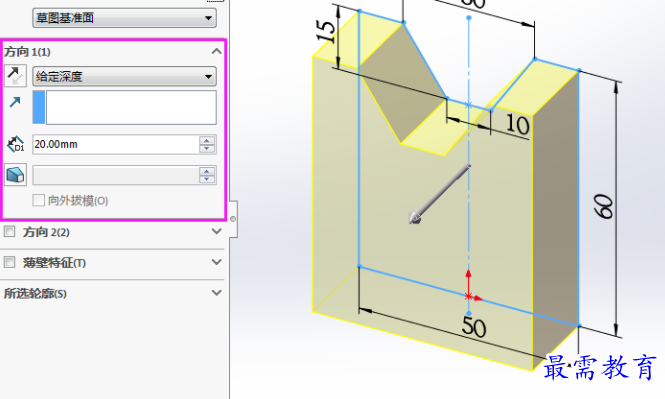665x399 pixels.
Task: Expand the 方向 2(2) section chevron
Action: point(217,232)
